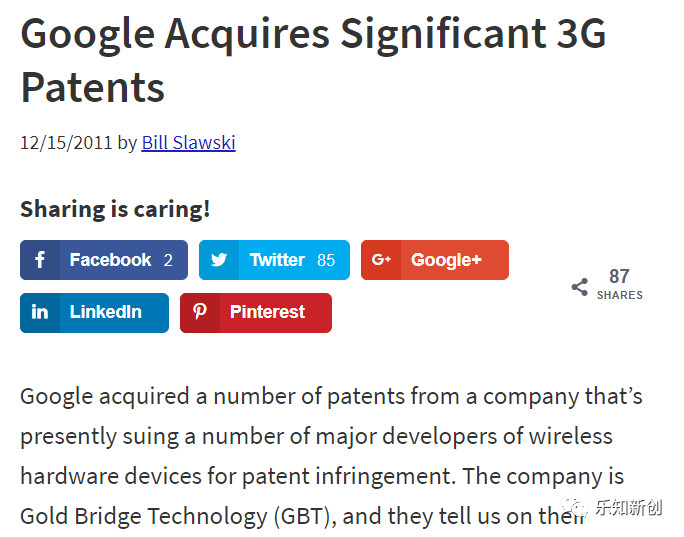
Task: Click the 12/15/2011 publication date
Action: (x=66, y=142)
